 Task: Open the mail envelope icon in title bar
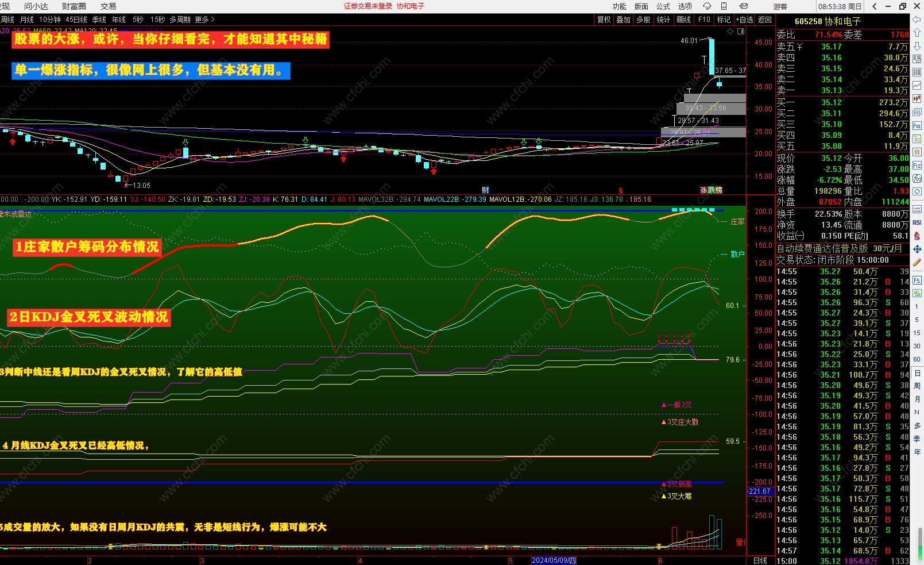pyautogui.click(x=743, y=6)
